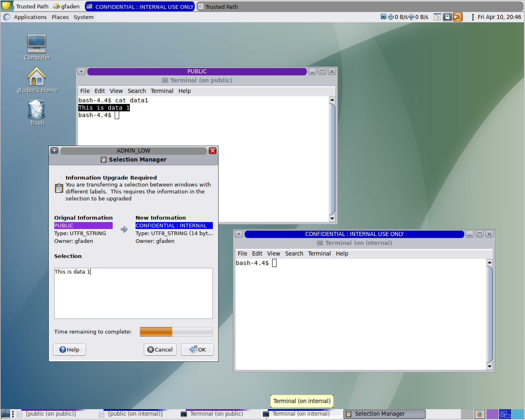Click the power/session icon in tray
The height and width of the screenshot is (420, 525).
458,17
